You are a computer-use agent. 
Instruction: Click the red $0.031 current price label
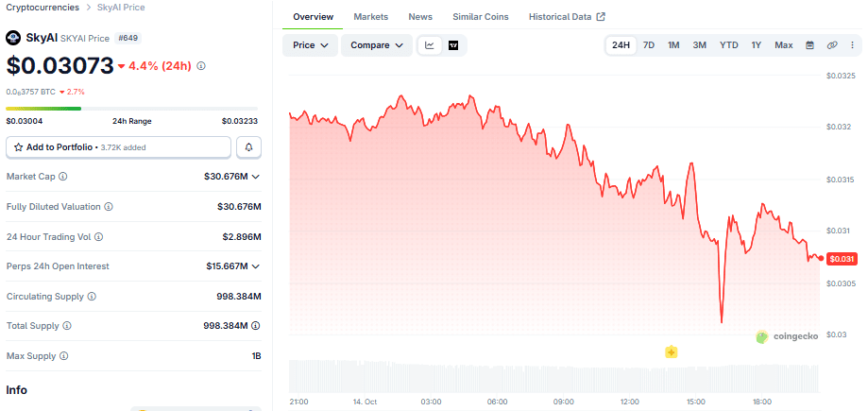click(x=842, y=259)
